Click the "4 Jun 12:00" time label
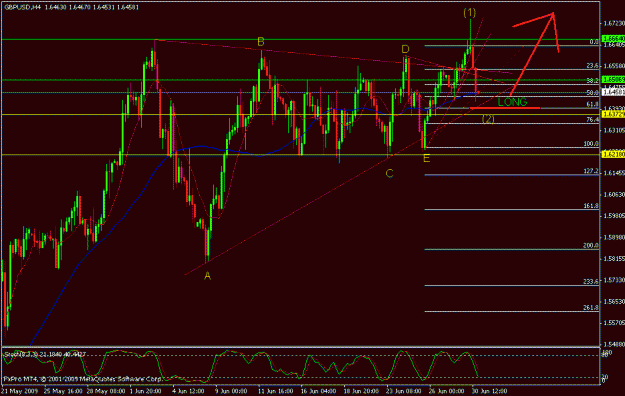Image resolution: width=625 pixels, height=396 pixels. point(189,391)
